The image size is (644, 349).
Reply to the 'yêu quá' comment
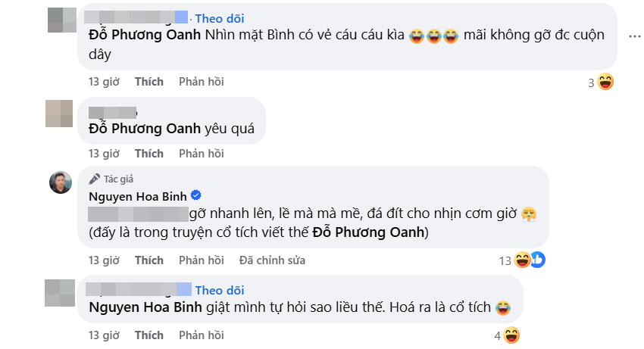[x=201, y=154]
